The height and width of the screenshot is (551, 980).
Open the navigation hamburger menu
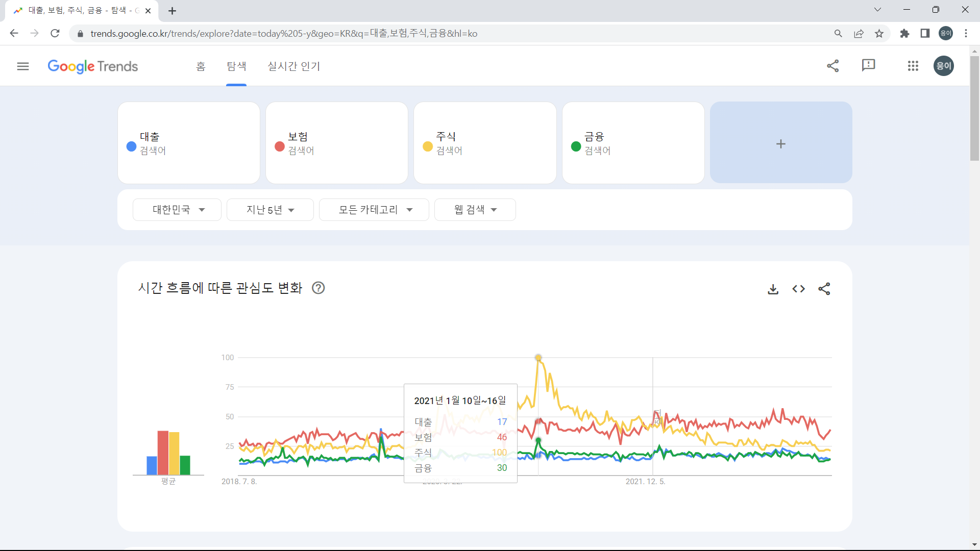pyautogui.click(x=23, y=66)
